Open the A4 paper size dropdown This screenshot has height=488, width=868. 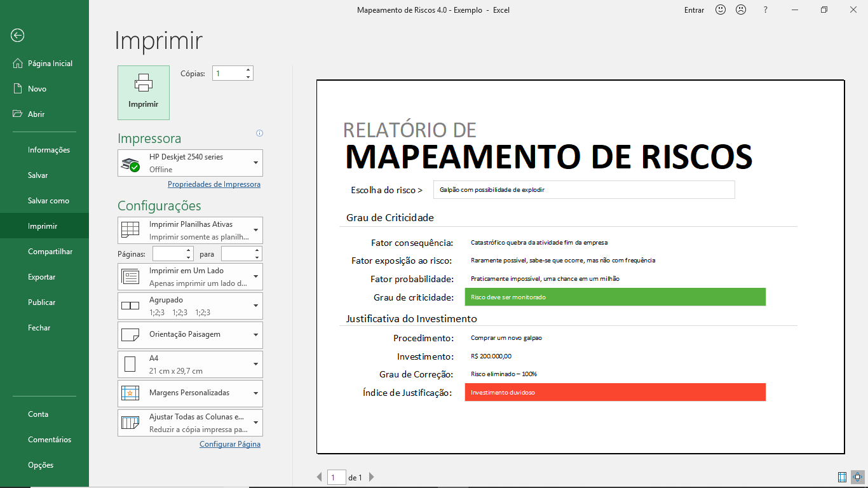[191, 364]
